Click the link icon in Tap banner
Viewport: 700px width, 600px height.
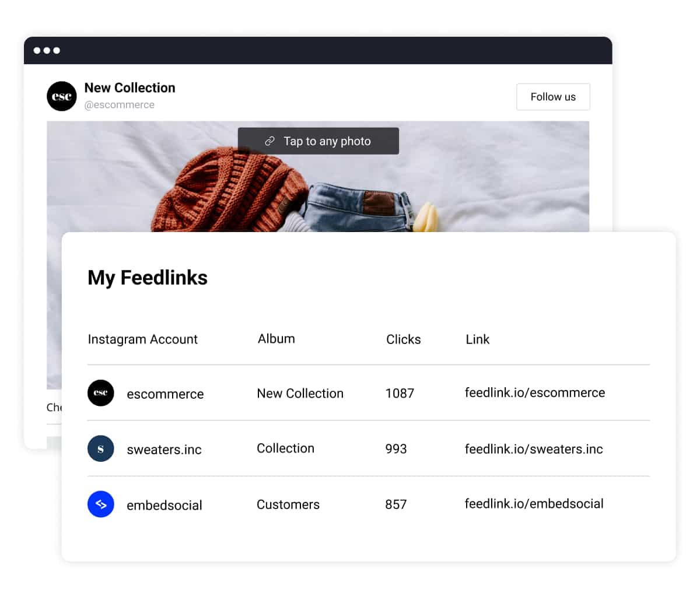[x=269, y=141]
